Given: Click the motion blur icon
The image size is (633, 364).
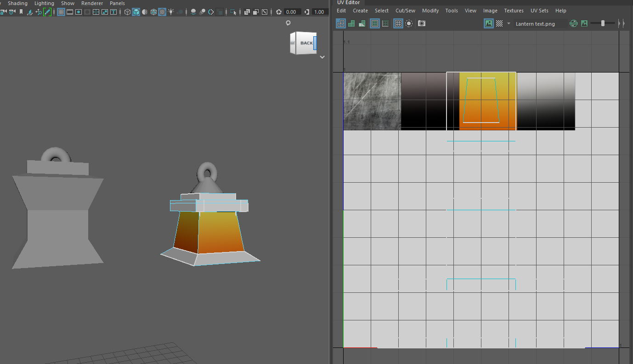Looking at the screenshot, I should 202,12.
